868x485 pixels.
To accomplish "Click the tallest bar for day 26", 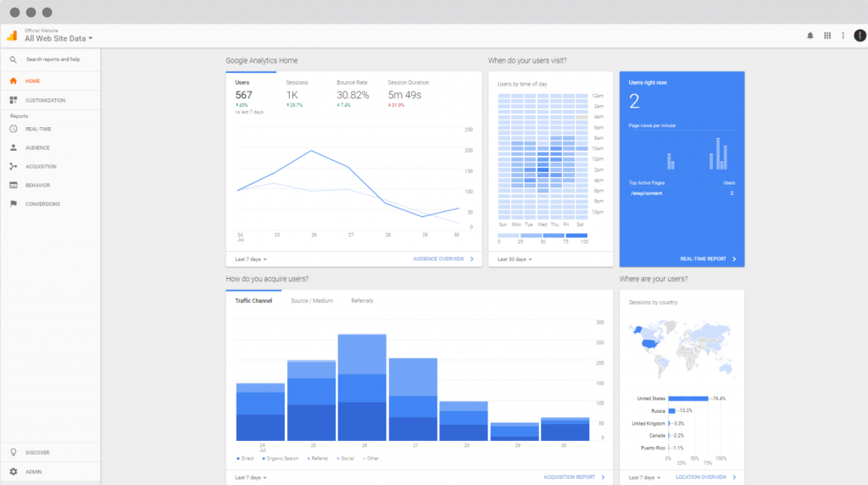I will (x=362, y=387).
